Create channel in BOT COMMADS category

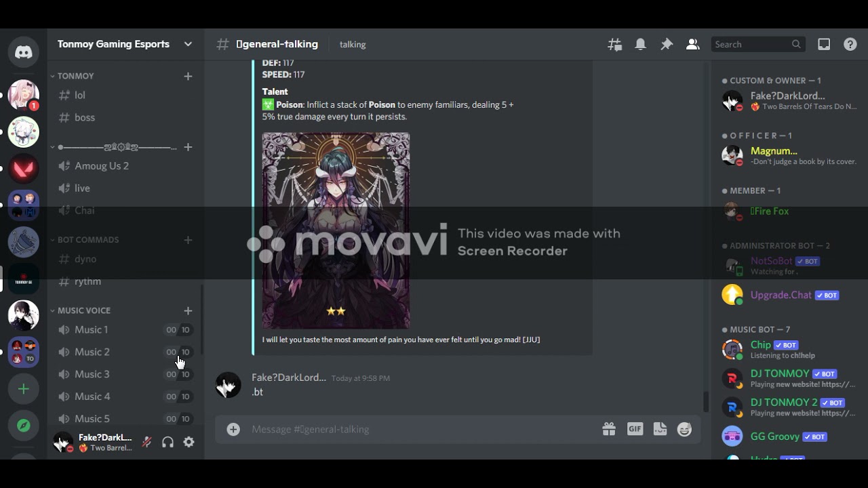188,240
